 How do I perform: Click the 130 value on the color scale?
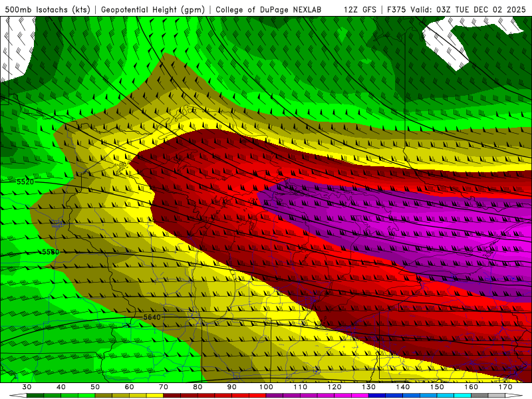(369, 387)
